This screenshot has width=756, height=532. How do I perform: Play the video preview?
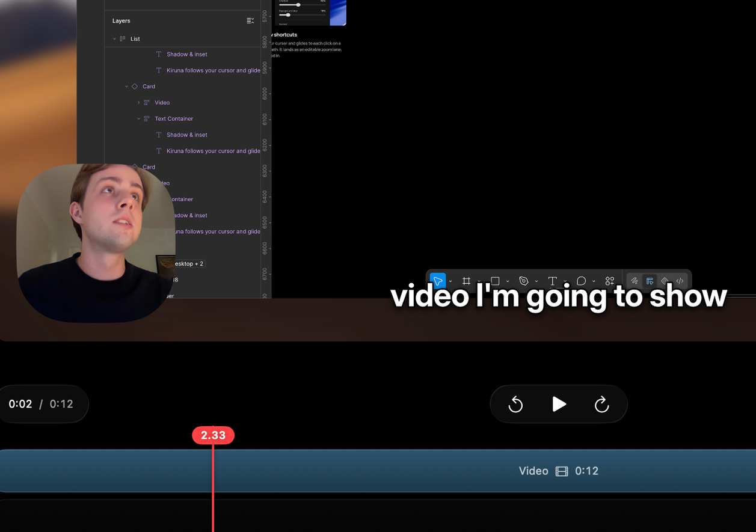(559, 404)
